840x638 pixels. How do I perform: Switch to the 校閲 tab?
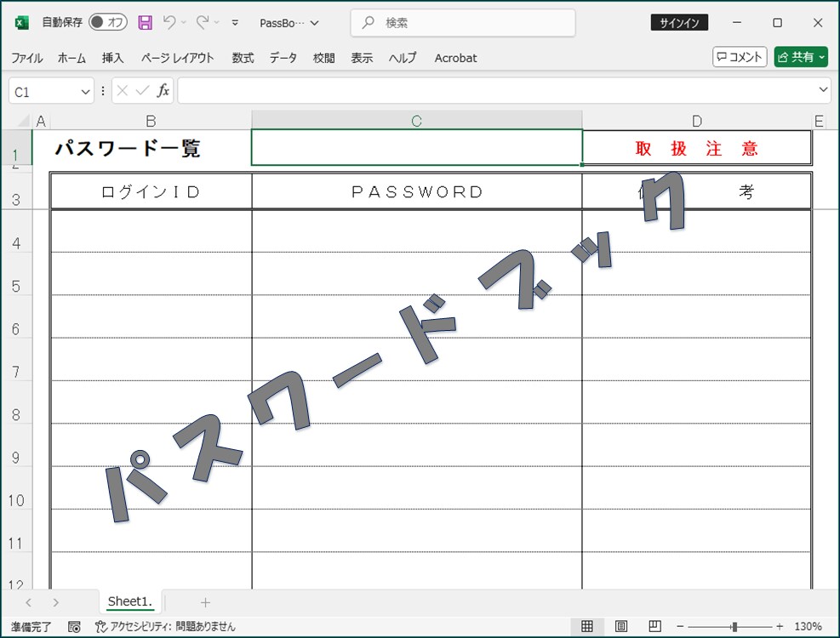pyautogui.click(x=324, y=58)
